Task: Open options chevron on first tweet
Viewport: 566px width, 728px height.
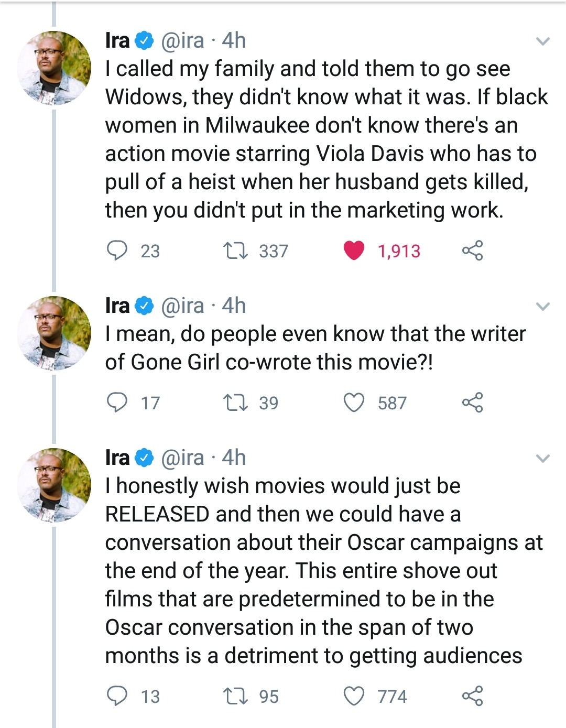Action: (543, 41)
